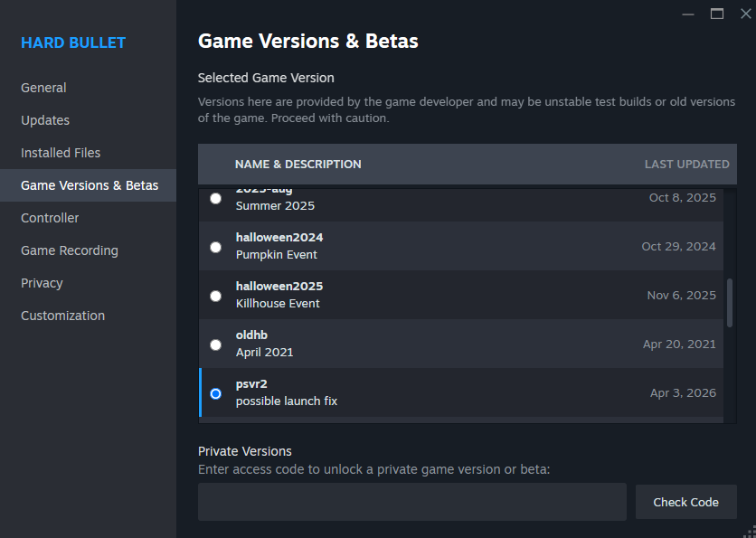This screenshot has width=756, height=538.
Task: Open the Controller settings section
Action: pos(50,218)
